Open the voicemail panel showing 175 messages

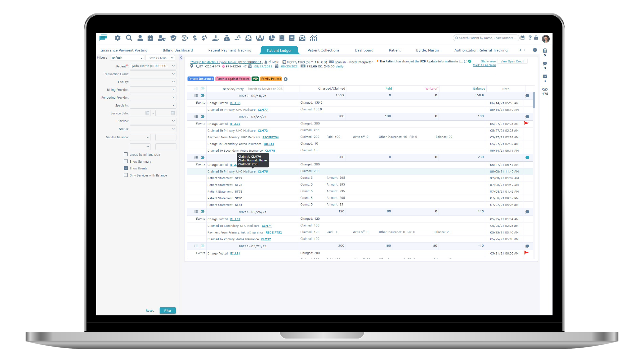545,89
